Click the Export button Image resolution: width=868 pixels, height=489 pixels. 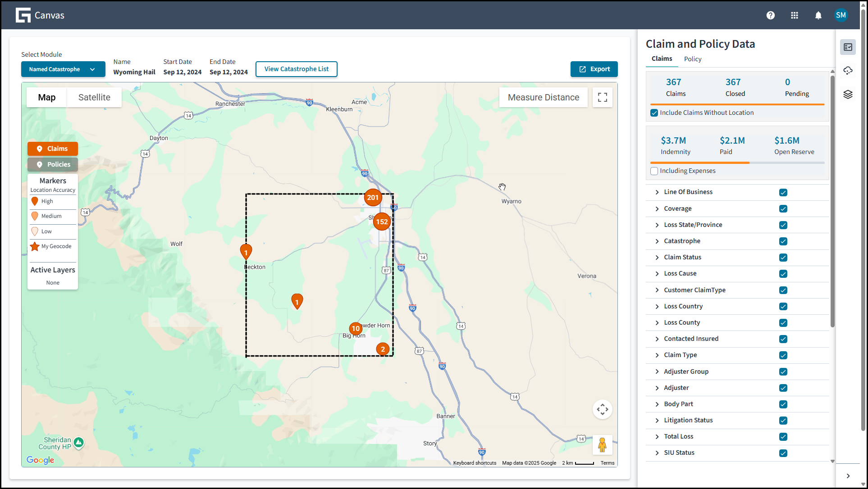tap(594, 69)
